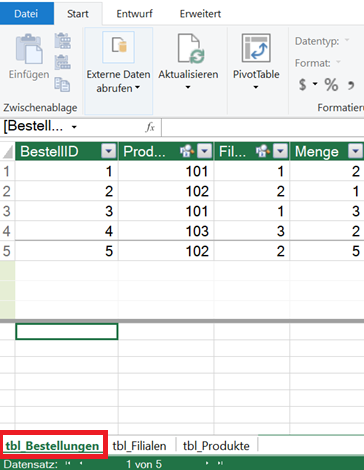The image size is (364, 470).
Task: Select row header 5
Action: point(7,251)
